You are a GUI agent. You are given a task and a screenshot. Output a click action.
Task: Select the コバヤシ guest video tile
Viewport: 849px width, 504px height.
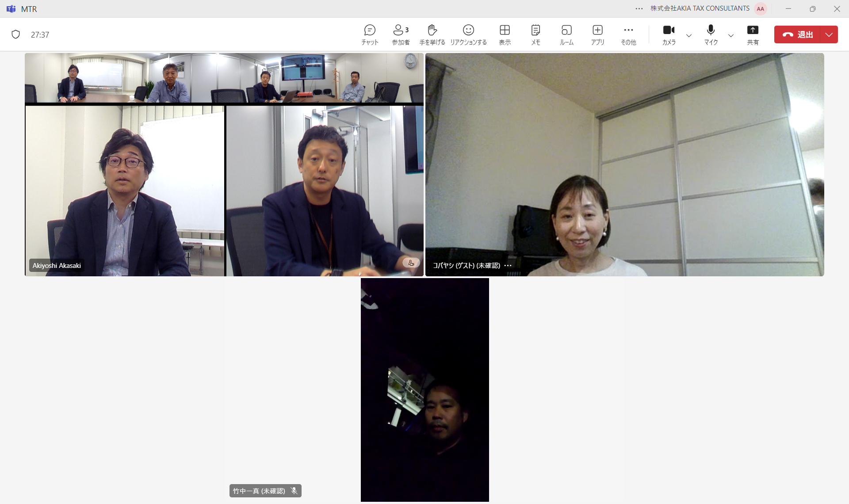click(624, 164)
